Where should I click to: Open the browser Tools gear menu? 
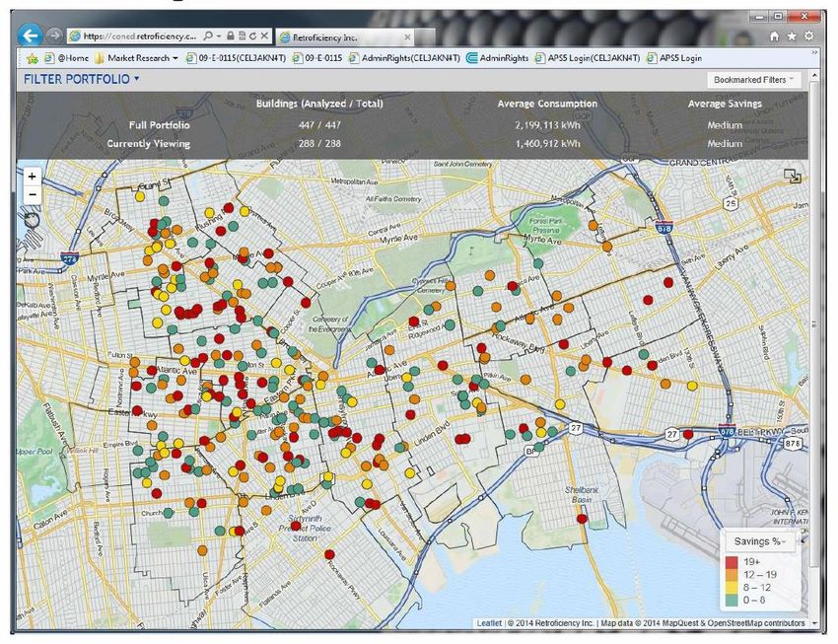click(809, 36)
